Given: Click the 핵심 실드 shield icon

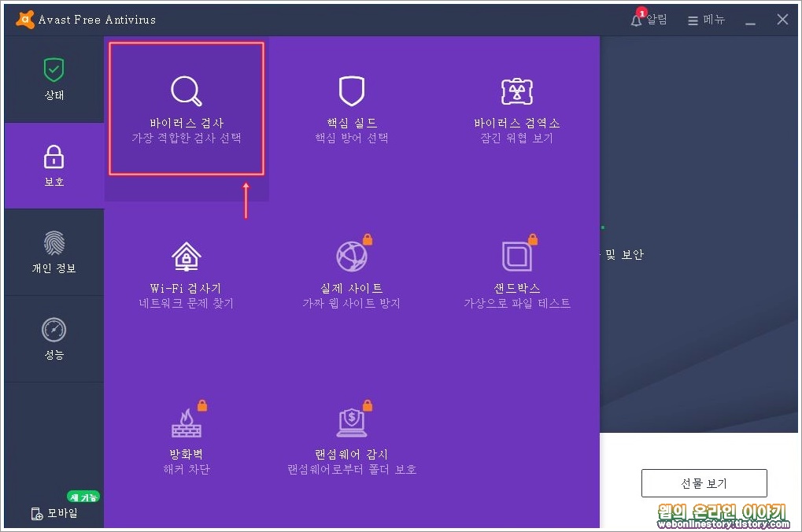Looking at the screenshot, I should (x=351, y=91).
